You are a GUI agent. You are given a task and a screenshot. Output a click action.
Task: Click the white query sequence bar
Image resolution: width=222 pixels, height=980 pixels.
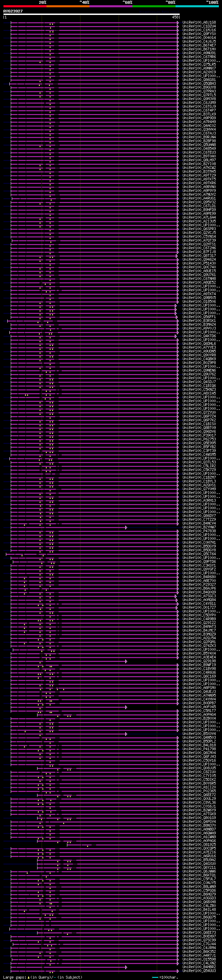[x=92, y=15]
